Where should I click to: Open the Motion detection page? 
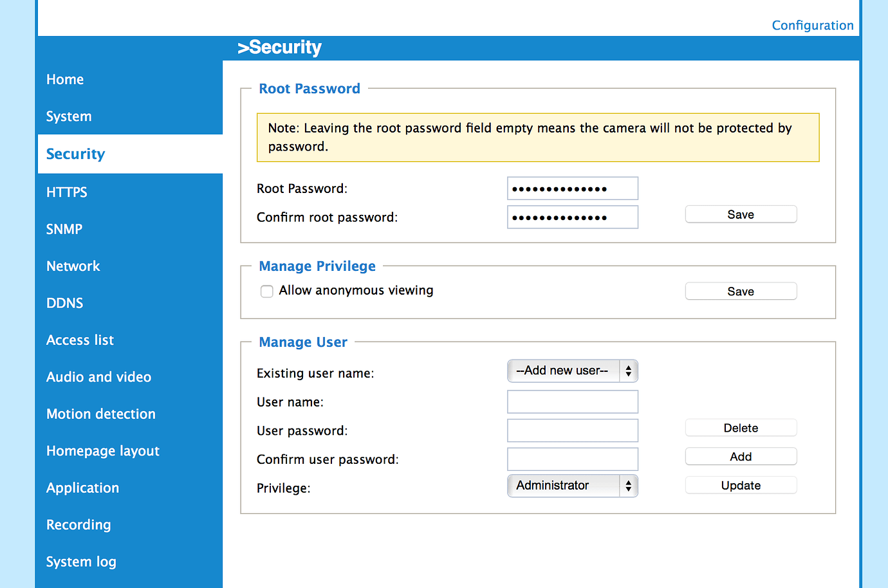pos(100,414)
